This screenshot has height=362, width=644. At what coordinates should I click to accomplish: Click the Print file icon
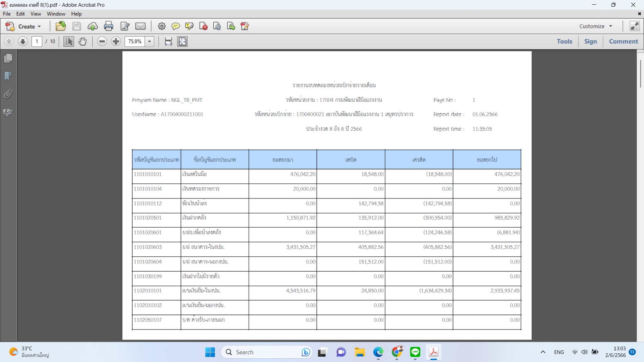pyautogui.click(x=108, y=26)
